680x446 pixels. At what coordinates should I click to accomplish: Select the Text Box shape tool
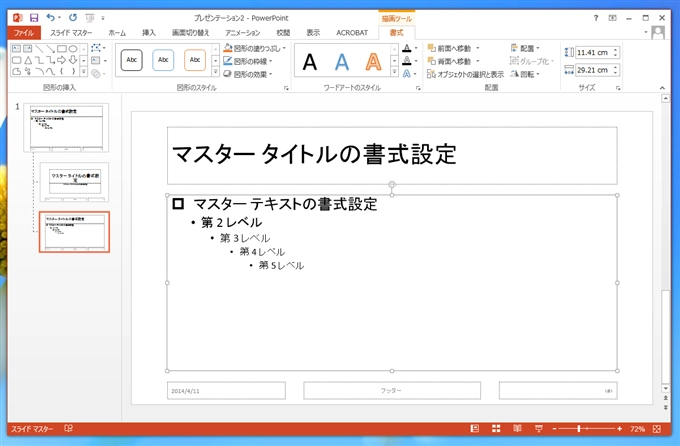[x=16, y=49]
